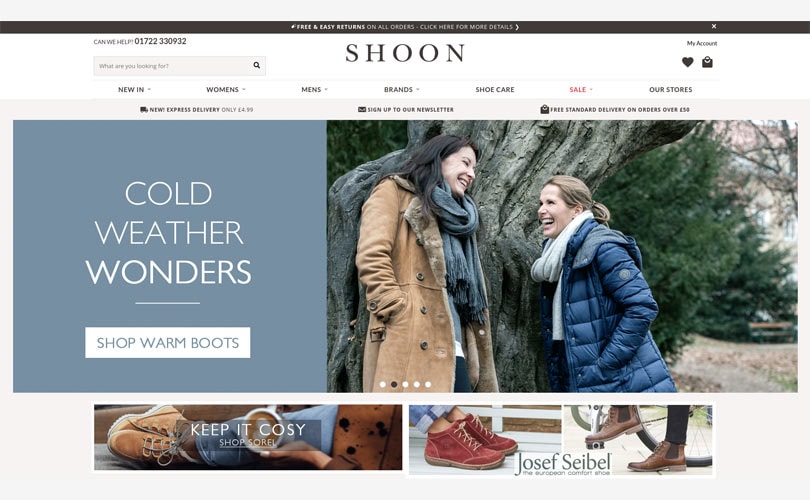Click the free delivery bag icon
This screenshot has width=810, height=500.
pos(544,109)
